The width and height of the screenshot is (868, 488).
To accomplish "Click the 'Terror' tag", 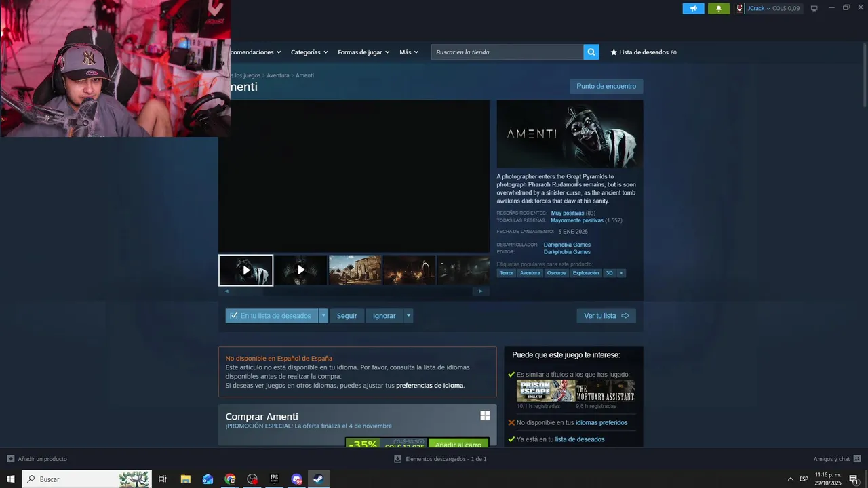I will tap(507, 273).
